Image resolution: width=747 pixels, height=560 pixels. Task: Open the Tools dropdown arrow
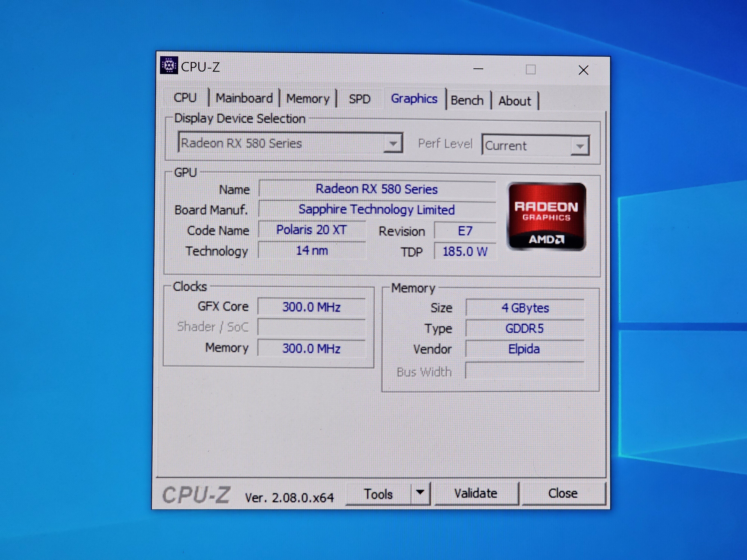click(x=420, y=492)
